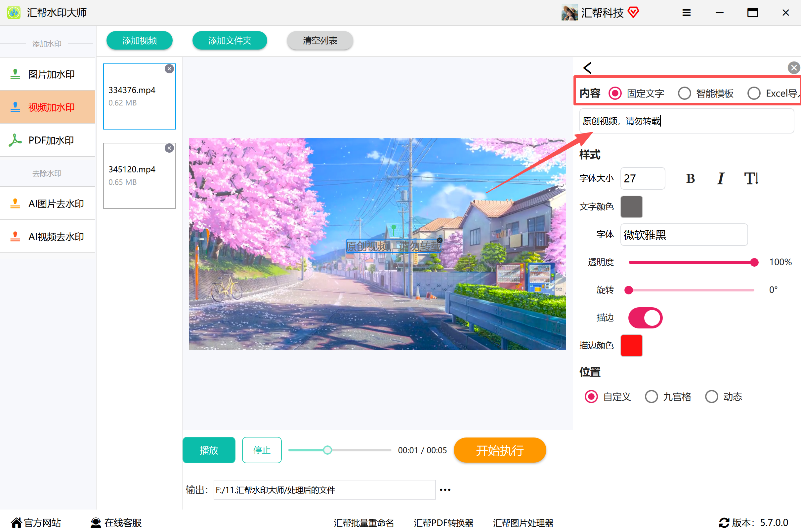Screen dimensions: 801x532
Task: Delete the watermark text overlay on preview
Action: tap(440, 240)
